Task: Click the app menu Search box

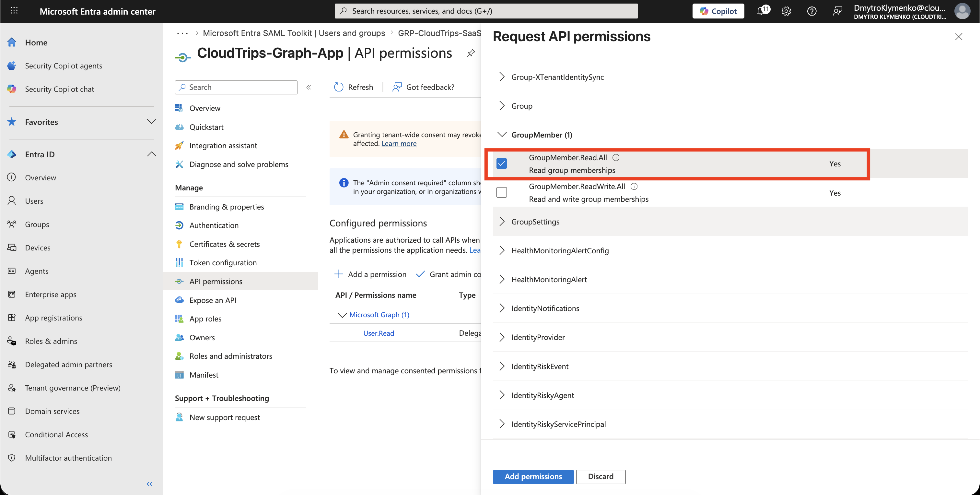Action: [236, 87]
